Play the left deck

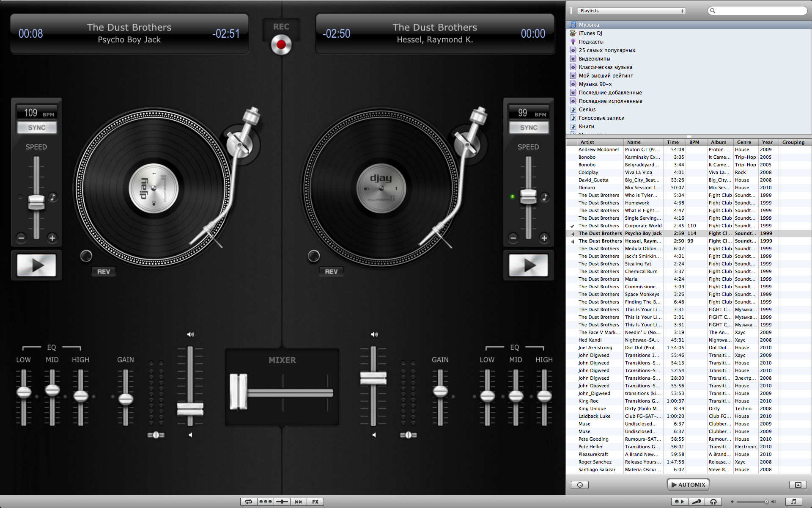(x=36, y=265)
